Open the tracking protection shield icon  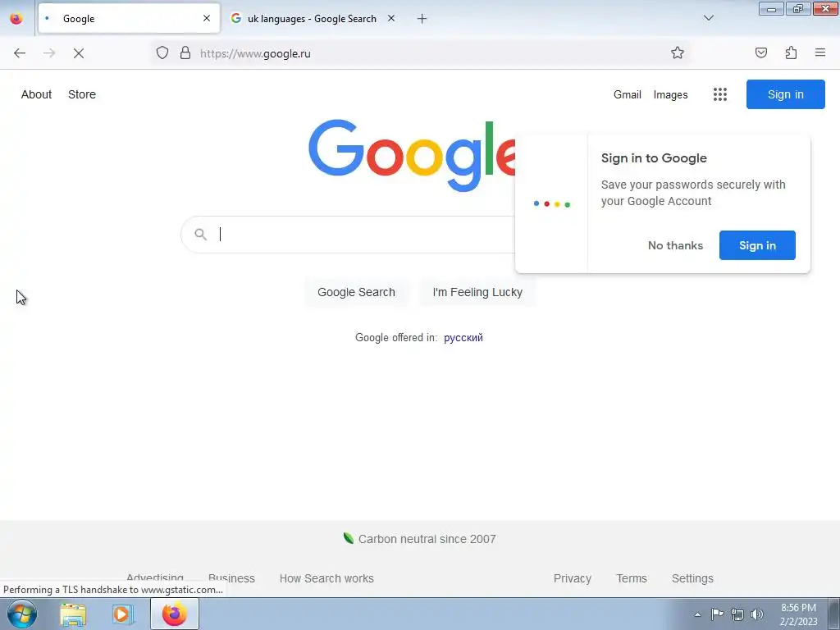point(162,53)
